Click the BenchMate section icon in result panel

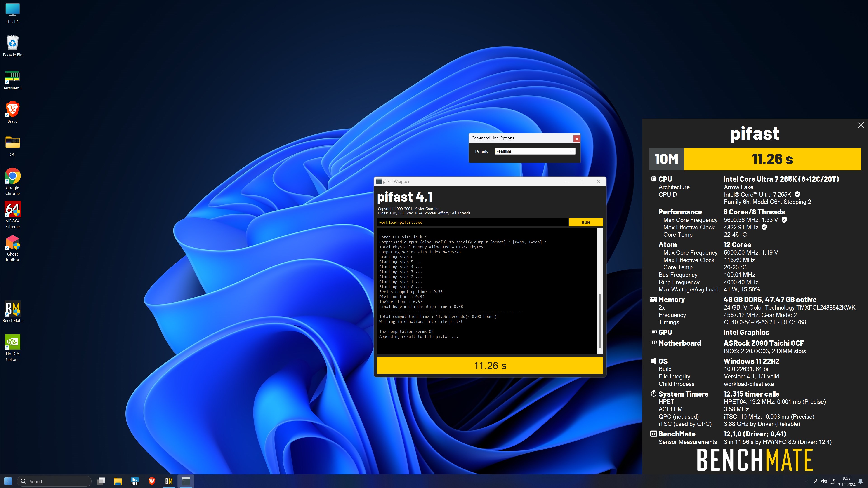[x=653, y=434]
